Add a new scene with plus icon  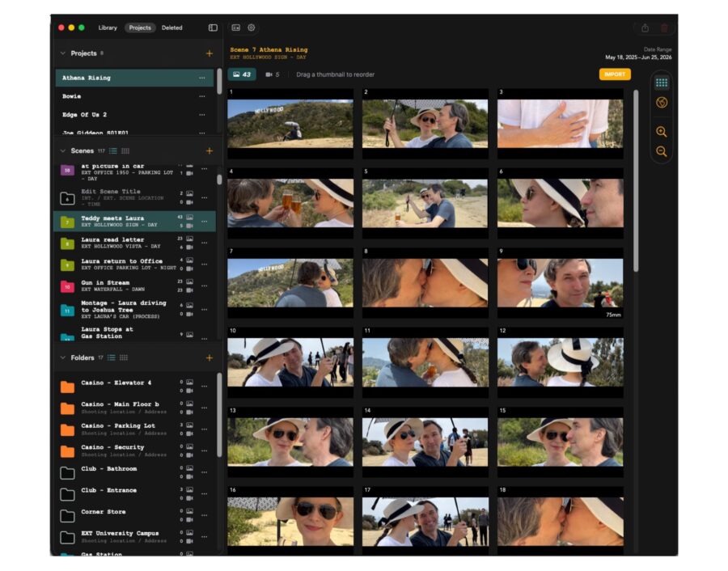pyautogui.click(x=210, y=151)
